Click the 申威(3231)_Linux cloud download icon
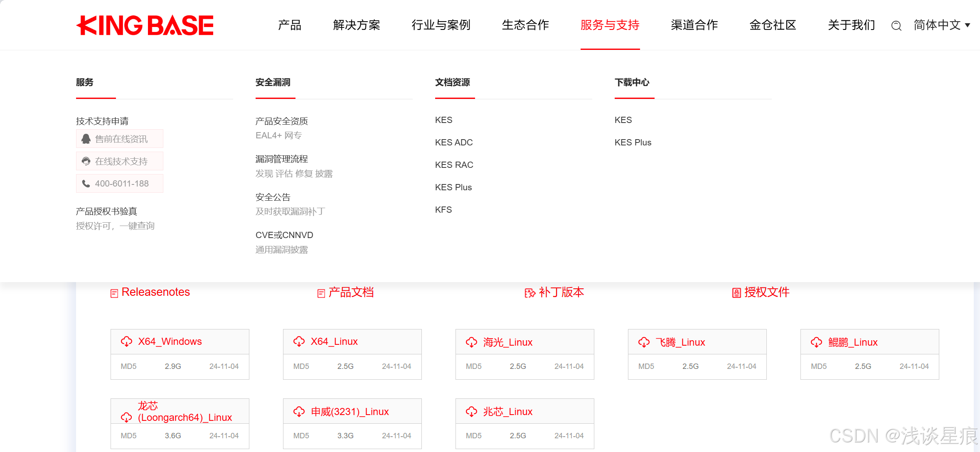Image resolution: width=980 pixels, height=452 pixels. pos(299,412)
